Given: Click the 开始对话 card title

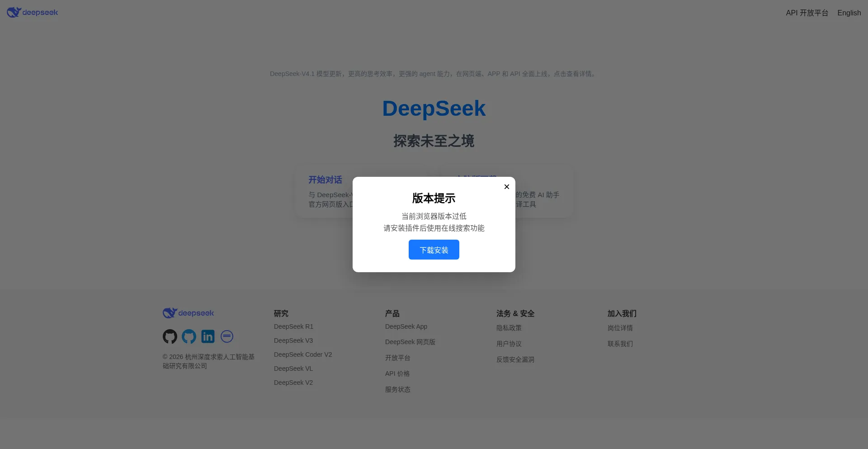Looking at the screenshot, I should coord(325,180).
